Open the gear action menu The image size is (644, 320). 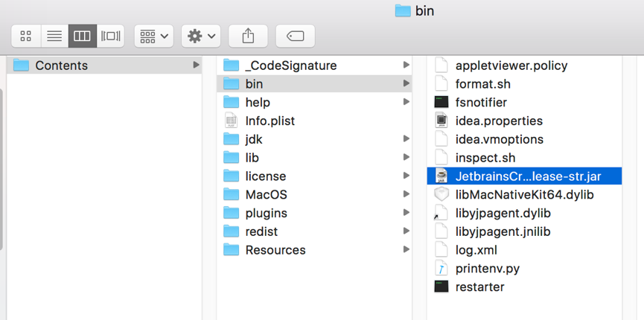201,36
